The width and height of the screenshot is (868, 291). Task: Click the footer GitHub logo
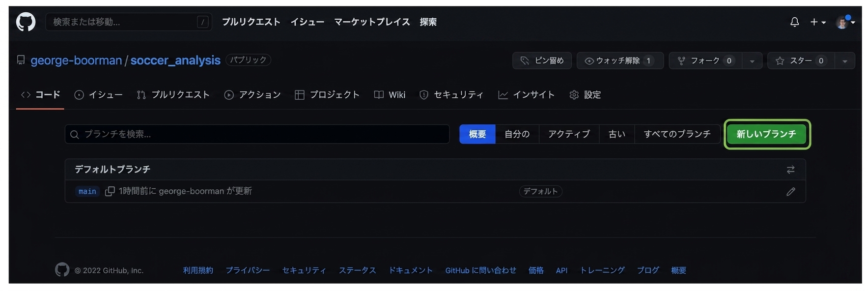62,270
